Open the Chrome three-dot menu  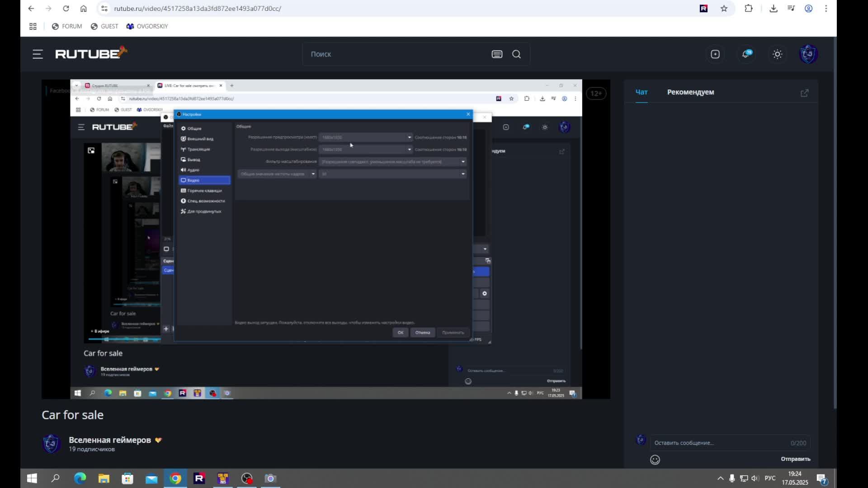click(x=826, y=9)
